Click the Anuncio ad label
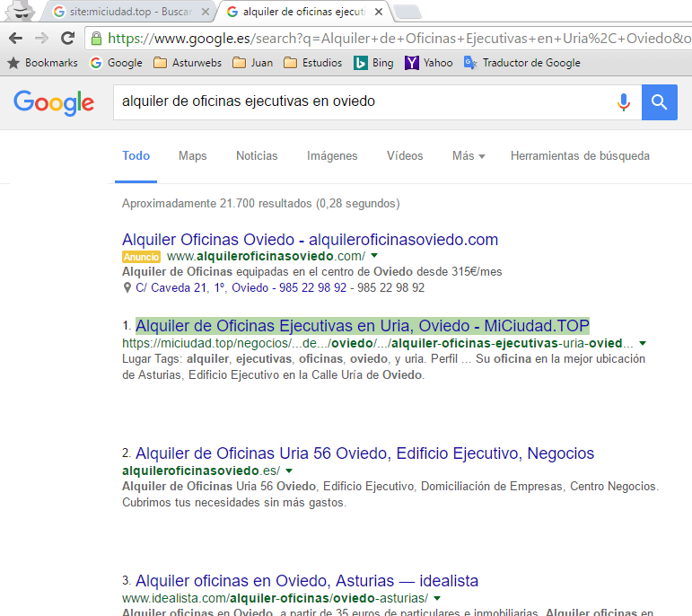Viewport: 692px width, 616px height. click(x=141, y=257)
